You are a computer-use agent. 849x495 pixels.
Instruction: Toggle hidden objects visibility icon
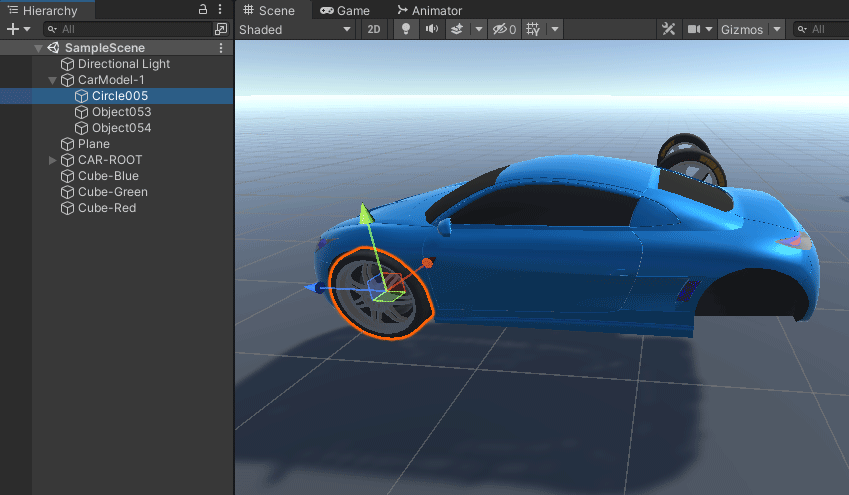coord(504,30)
